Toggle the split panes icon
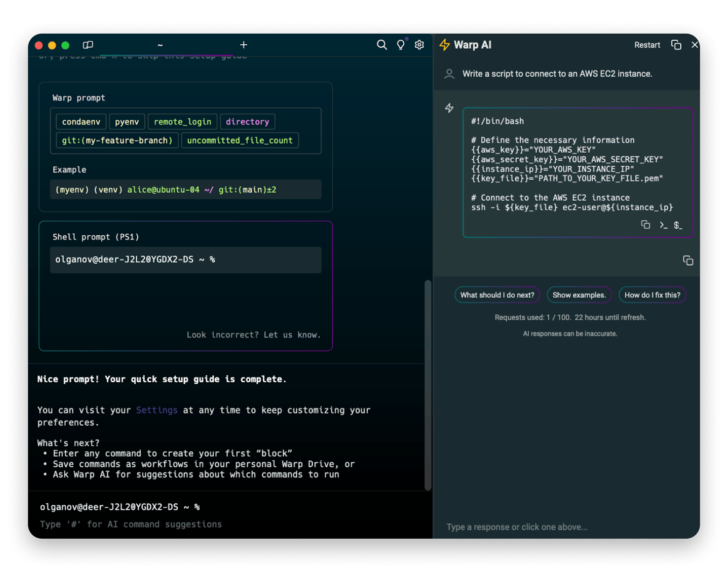Image resolution: width=728 pixels, height=576 pixels. point(88,45)
